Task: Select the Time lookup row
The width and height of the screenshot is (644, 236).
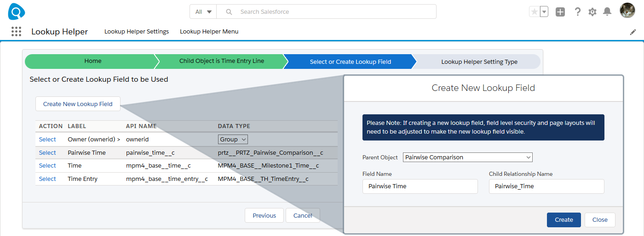Action: click(47, 165)
